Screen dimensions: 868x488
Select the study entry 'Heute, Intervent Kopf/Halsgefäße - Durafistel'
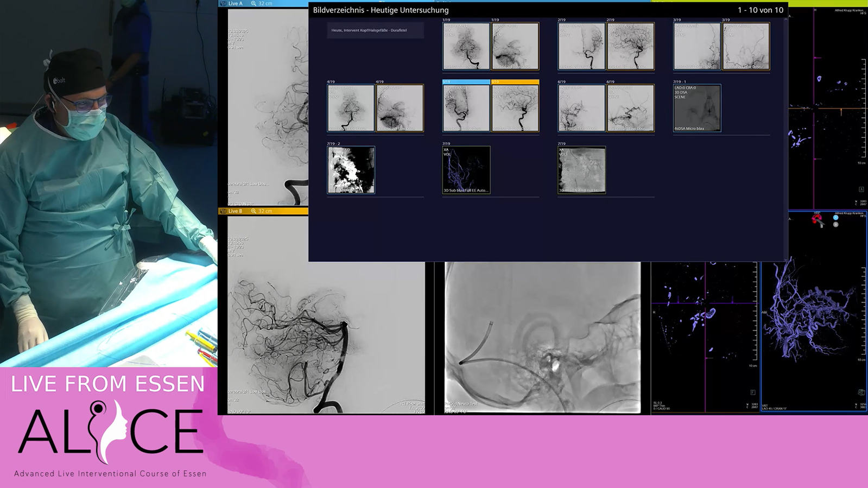(375, 30)
